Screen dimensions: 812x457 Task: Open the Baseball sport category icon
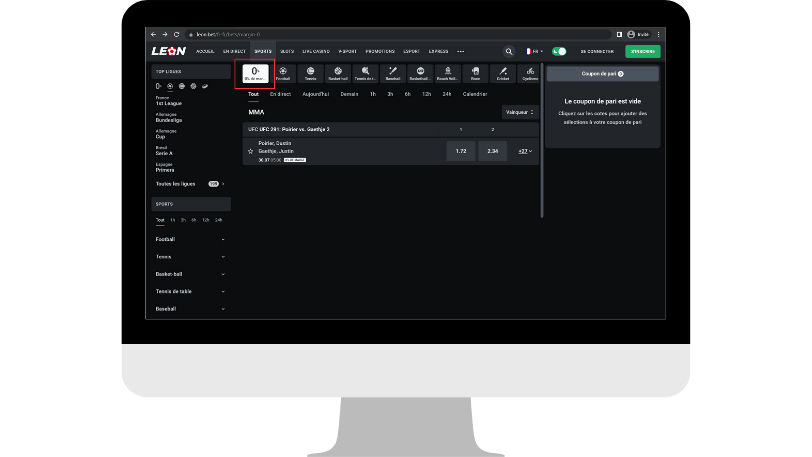click(x=393, y=73)
